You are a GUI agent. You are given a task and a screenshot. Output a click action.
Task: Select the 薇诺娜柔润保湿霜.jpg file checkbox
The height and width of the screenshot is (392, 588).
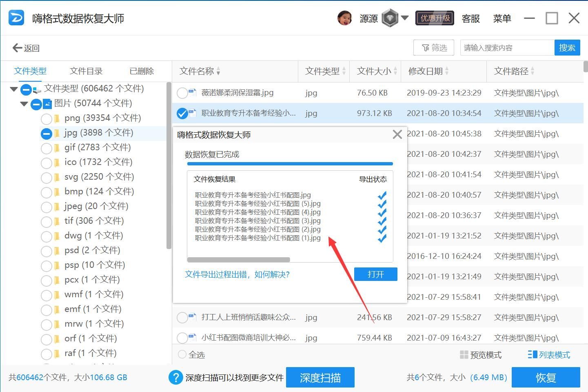[x=182, y=93]
